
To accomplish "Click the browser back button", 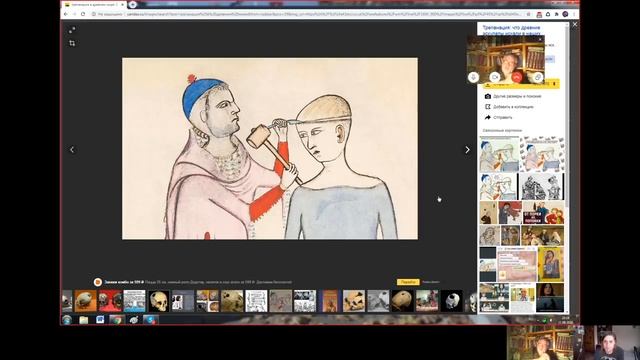I will tap(66, 14).
